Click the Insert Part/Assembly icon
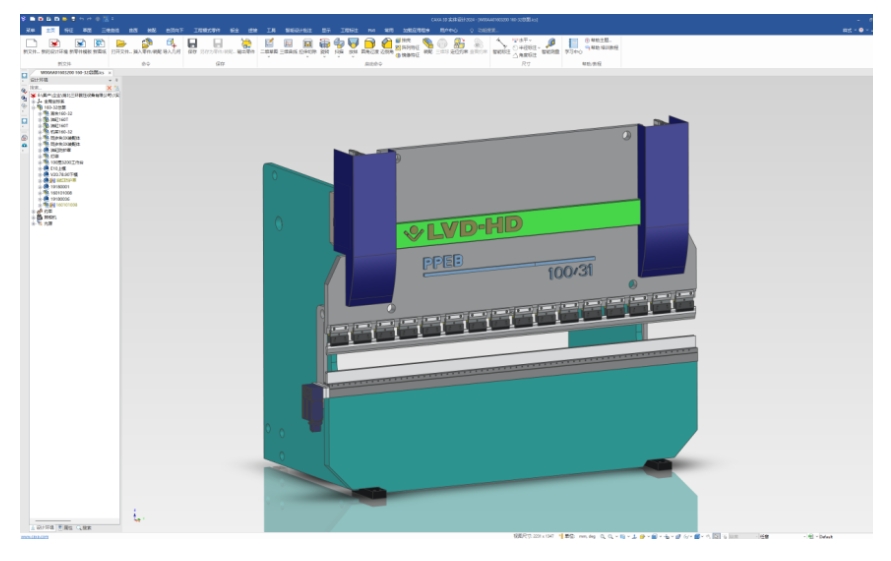This screenshot has width=891, height=561. 148,43
